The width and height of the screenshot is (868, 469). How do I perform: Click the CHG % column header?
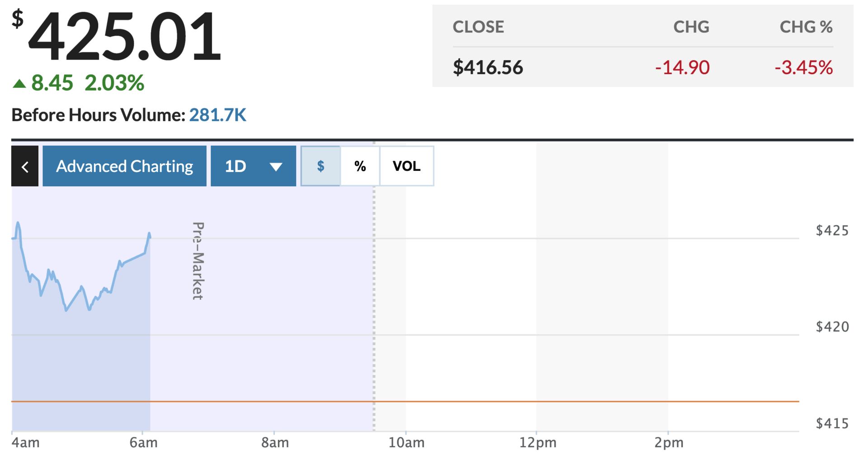806,27
